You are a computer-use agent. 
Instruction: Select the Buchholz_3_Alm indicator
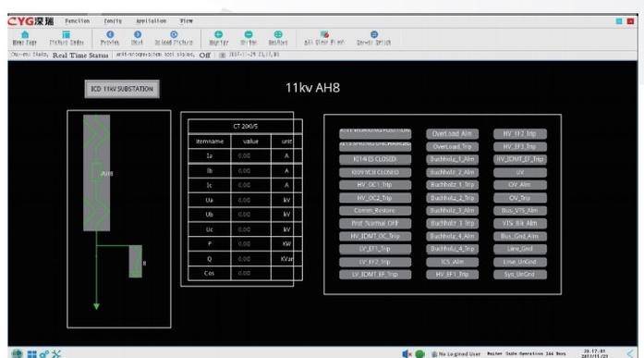(452, 210)
